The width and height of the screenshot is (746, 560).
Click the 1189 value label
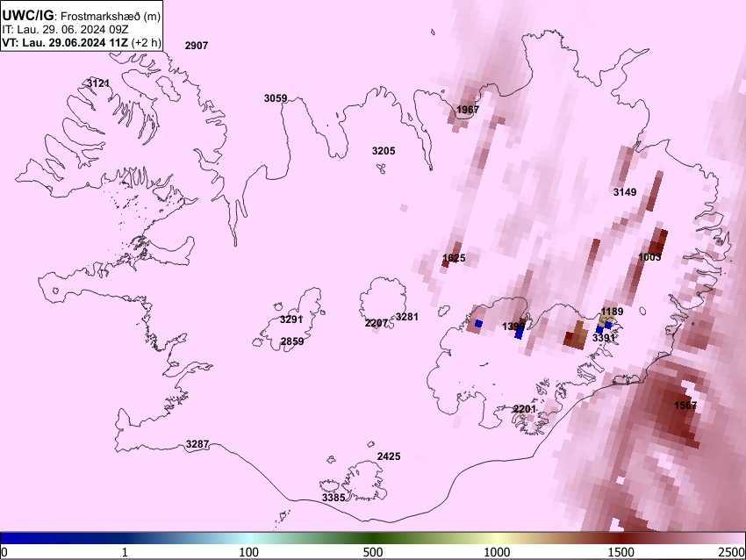point(612,312)
